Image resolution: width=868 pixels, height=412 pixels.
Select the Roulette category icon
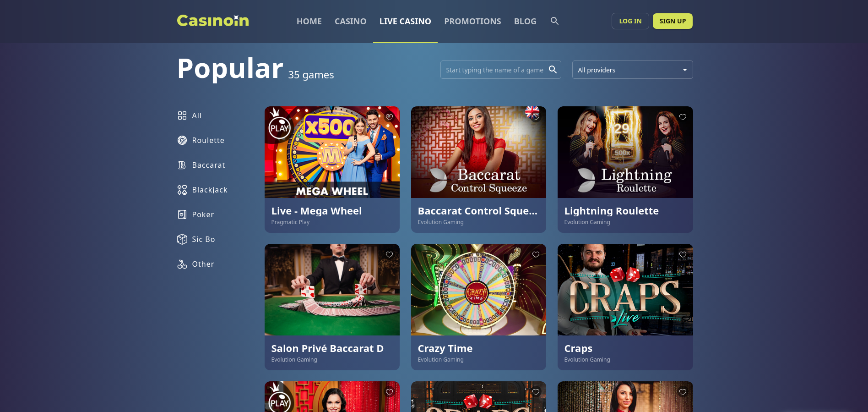pyautogui.click(x=182, y=140)
